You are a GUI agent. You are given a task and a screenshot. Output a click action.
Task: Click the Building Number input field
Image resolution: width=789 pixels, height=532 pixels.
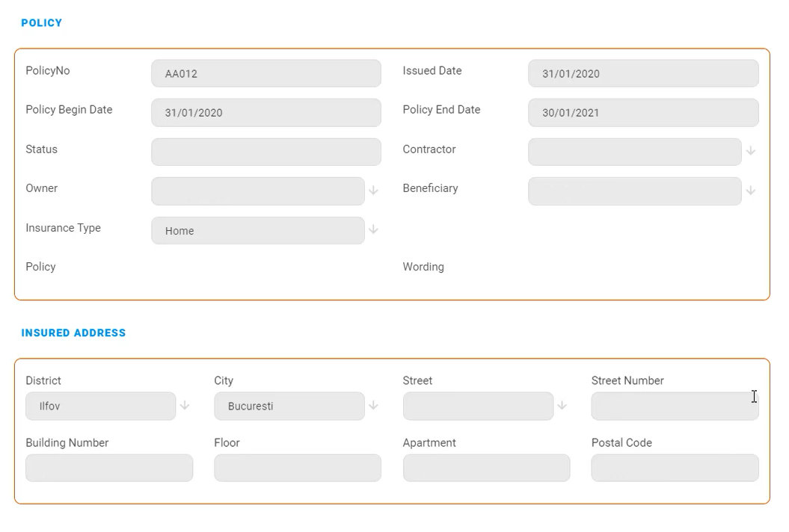[x=109, y=468]
